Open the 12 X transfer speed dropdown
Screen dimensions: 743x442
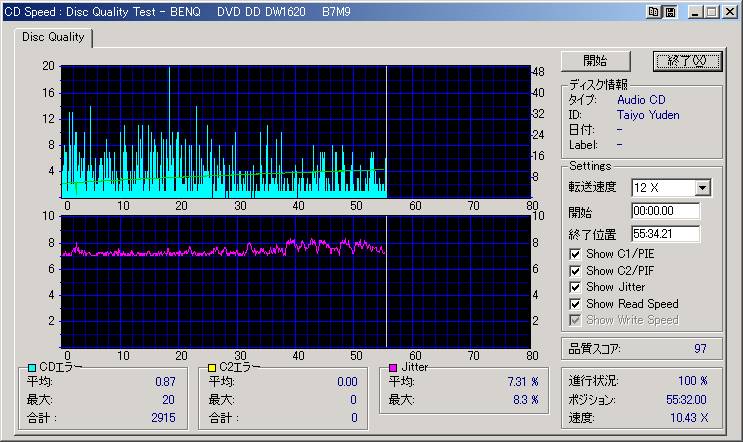click(702, 187)
